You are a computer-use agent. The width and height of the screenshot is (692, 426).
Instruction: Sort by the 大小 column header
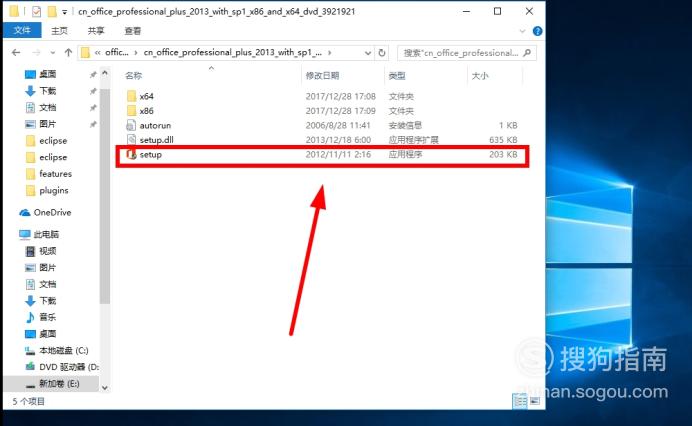(480, 76)
